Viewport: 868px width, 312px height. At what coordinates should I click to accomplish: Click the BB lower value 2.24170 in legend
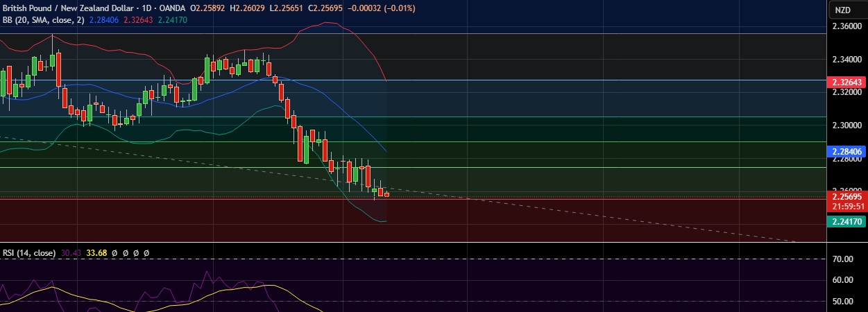pos(171,20)
